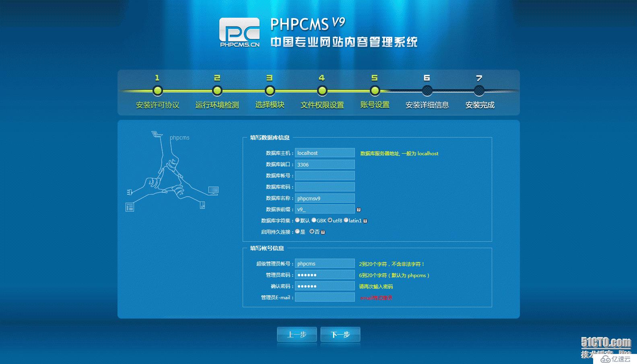Click step 3 circle marker 选择模块
The height and width of the screenshot is (364, 637).
pyautogui.click(x=270, y=91)
